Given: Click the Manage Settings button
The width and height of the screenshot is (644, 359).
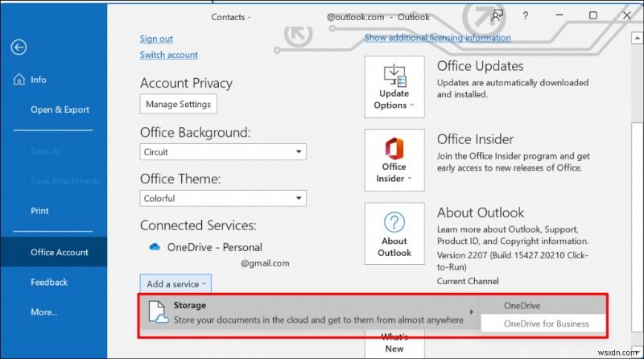Looking at the screenshot, I should 178,104.
